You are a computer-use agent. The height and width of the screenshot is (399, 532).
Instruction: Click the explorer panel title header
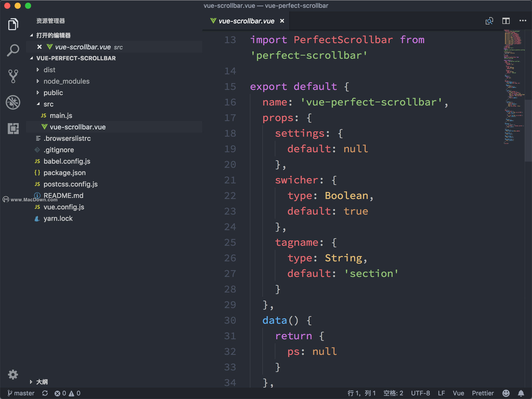click(x=51, y=21)
